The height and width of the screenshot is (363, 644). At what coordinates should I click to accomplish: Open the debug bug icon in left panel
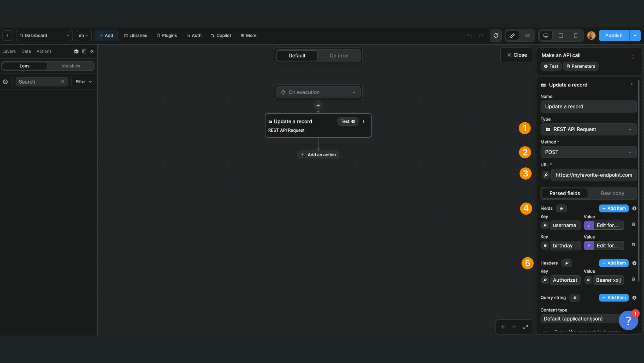[76, 51]
